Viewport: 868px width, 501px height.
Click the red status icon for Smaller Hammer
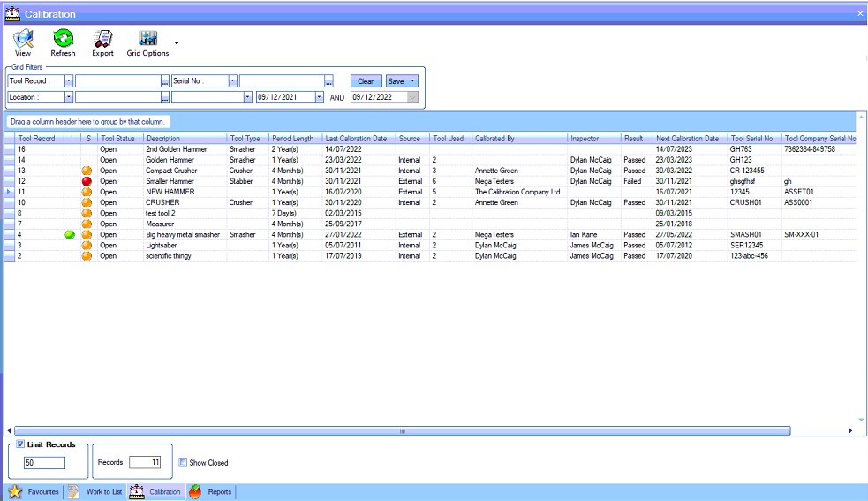click(x=87, y=181)
